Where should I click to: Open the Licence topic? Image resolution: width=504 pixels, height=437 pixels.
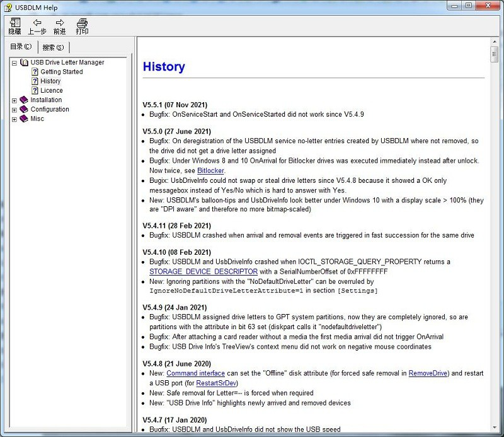[52, 90]
